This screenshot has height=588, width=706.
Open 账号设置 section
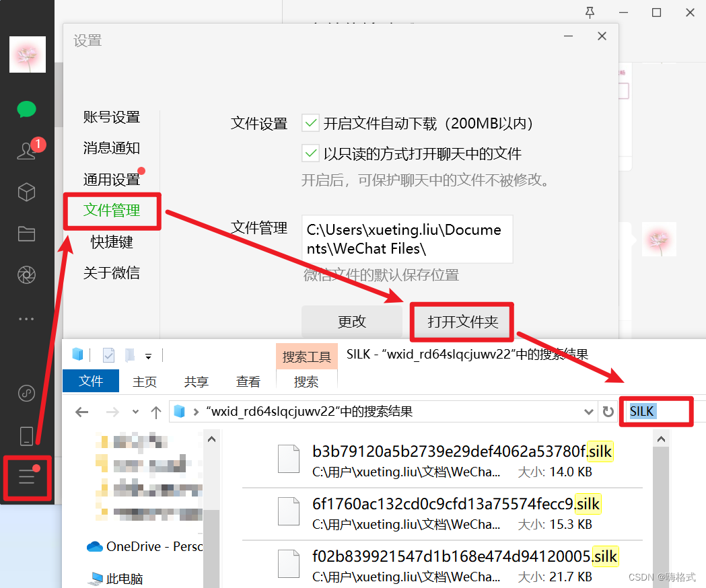(x=112, y=117)
